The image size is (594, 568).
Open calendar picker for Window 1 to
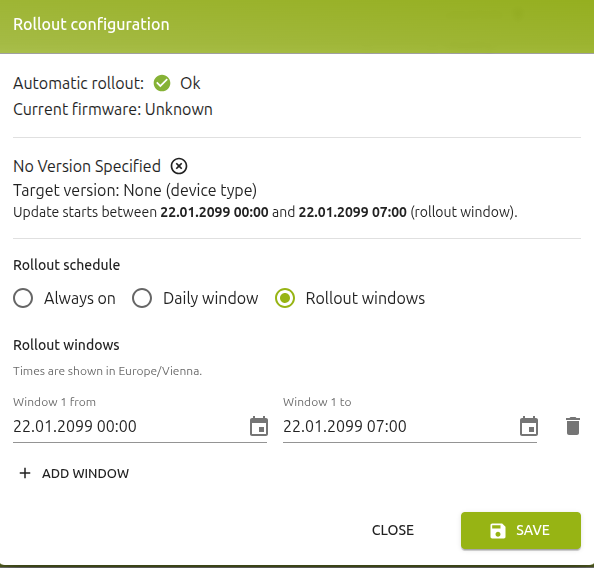529,426
